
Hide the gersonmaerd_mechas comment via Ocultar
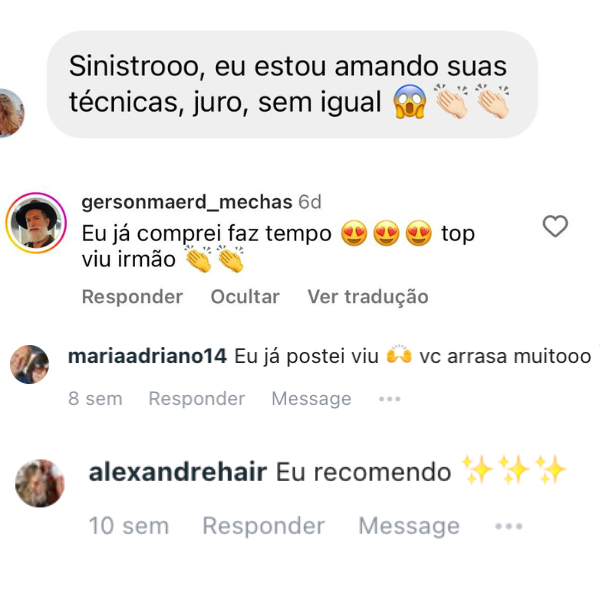pos(245,297)
